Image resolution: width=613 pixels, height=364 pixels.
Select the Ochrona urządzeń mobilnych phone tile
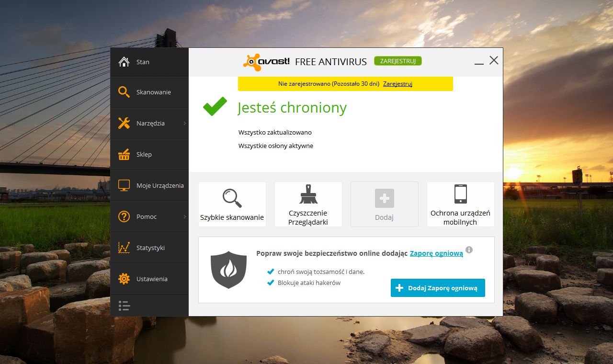point(460,204)
